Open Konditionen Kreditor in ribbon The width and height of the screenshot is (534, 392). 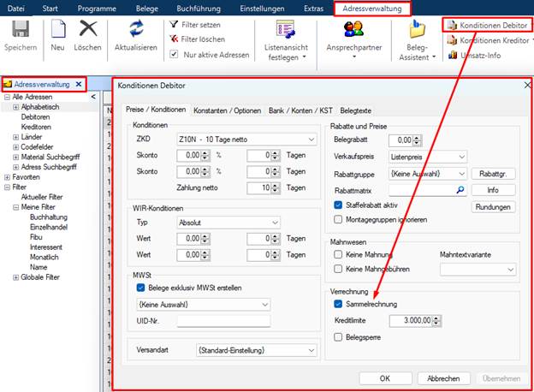489,40
